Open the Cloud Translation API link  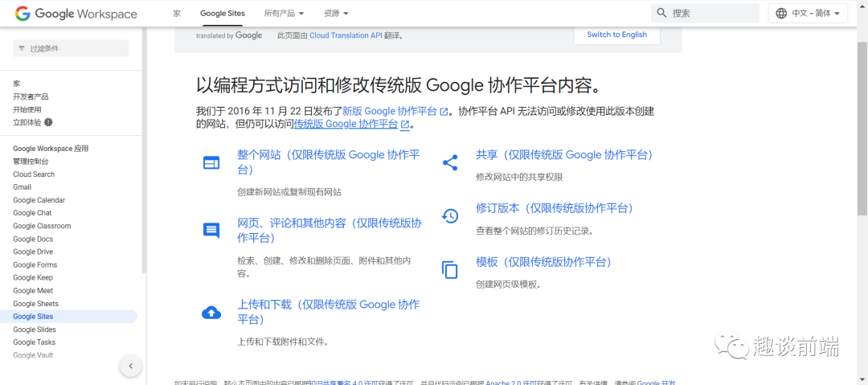(346, 35)
